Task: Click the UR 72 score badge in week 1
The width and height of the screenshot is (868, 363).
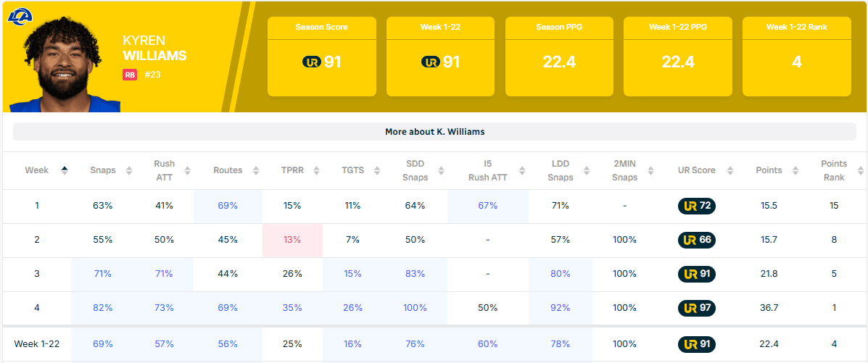Action: click(x=696, y=206)
